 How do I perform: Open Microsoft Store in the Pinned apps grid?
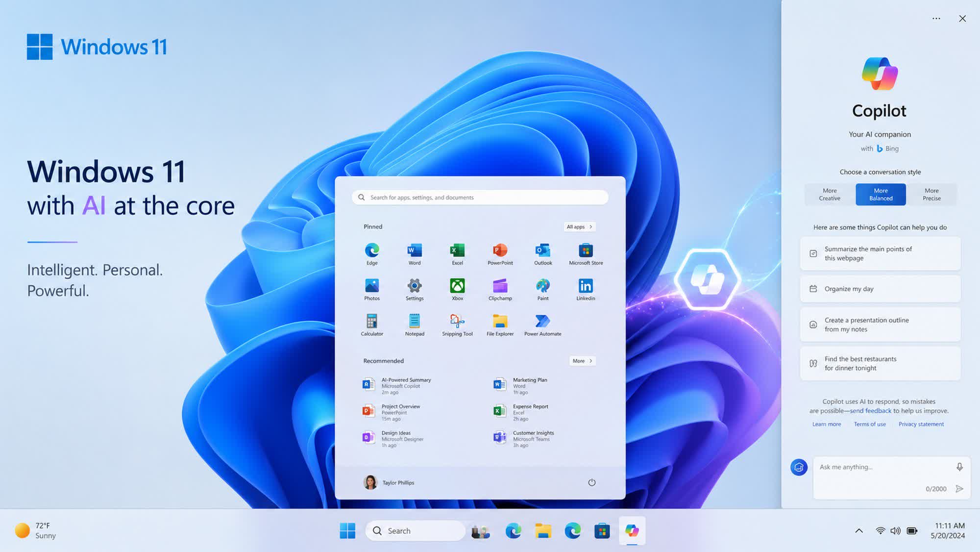click(586, 254)
